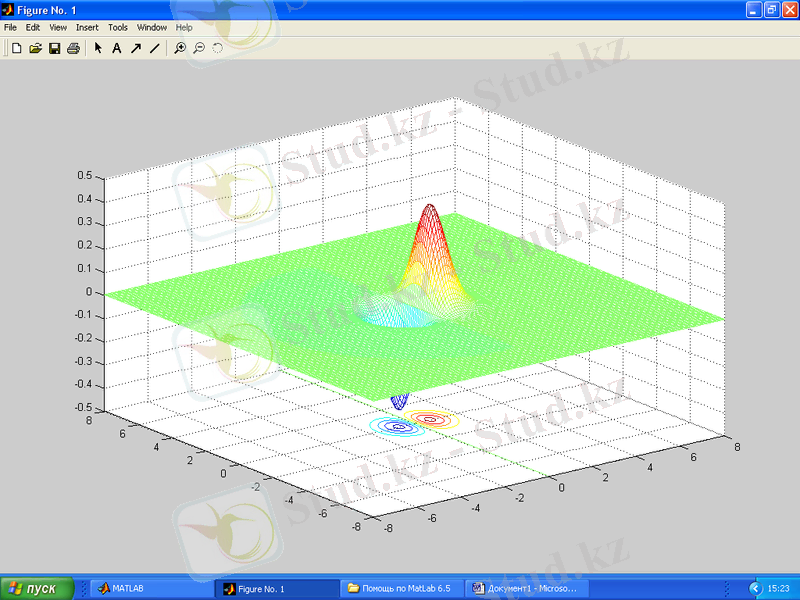Select the Insert Text 'A' tool
Image resolution: width=800 pixels, height=600 pixels.
(116, 47)
